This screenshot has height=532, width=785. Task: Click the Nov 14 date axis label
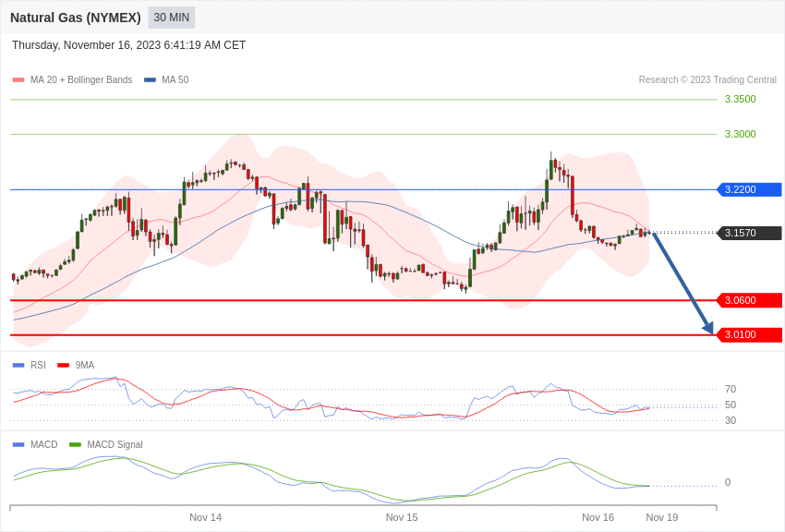coord(205,517)
